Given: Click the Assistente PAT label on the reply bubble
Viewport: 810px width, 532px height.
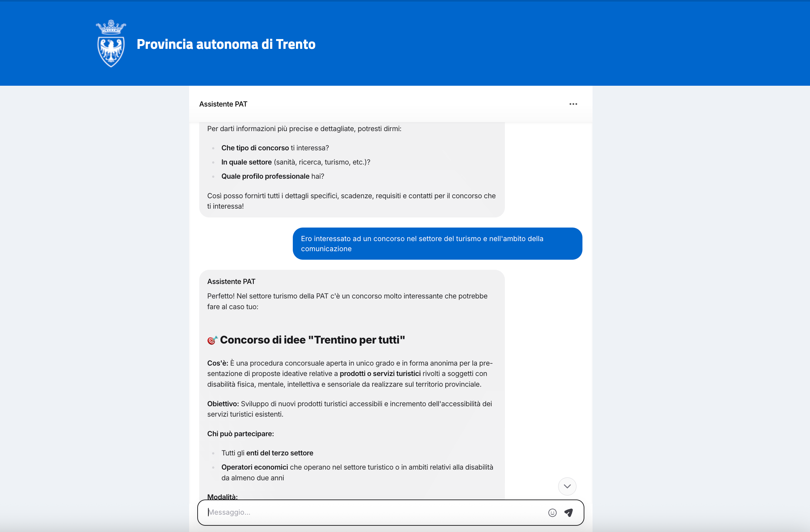Looking at the screenshot, I should click(x=231, y=281).
